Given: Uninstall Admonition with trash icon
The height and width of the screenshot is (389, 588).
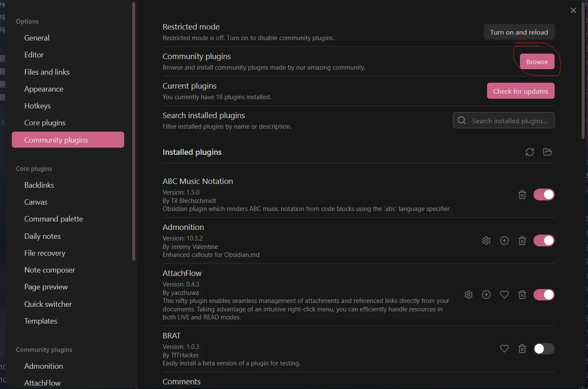Looking at the screenshot, I should point(522,240).
